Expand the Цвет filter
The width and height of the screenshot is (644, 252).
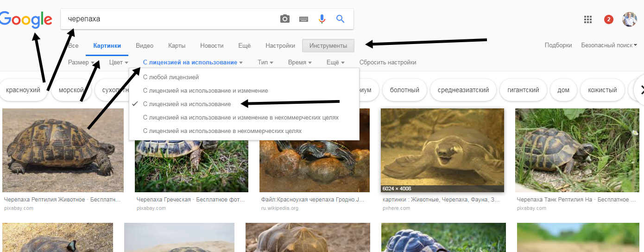(119, 62)
